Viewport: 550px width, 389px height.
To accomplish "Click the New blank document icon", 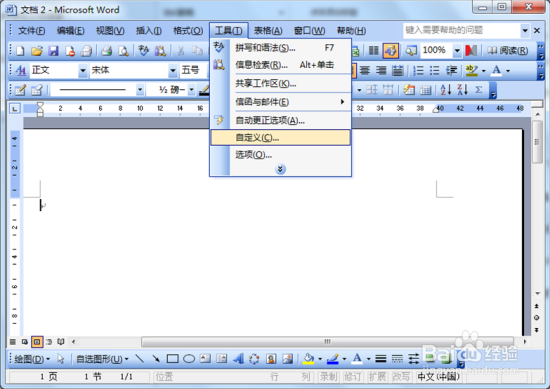I will [20, 51].
